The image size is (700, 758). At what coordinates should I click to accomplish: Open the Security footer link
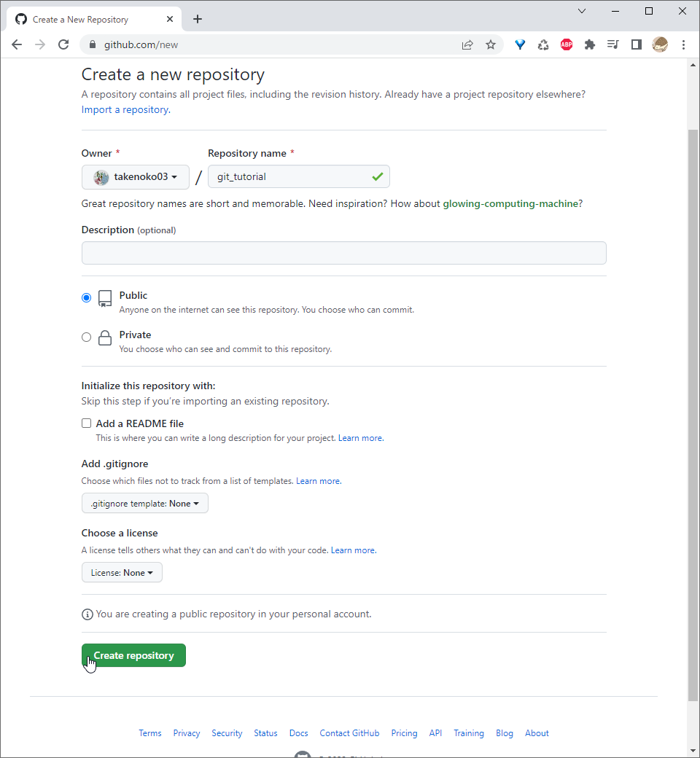(x=227, y=733)
